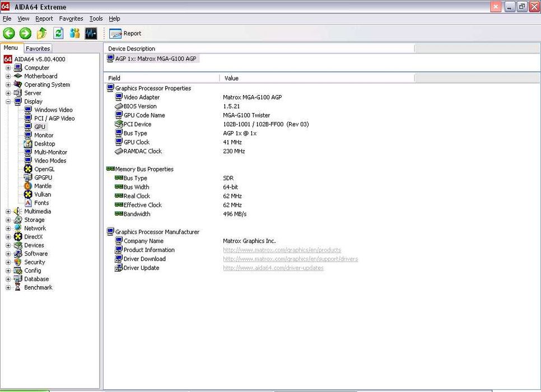Switch to the Favorites tab

(x=38, y=49)
